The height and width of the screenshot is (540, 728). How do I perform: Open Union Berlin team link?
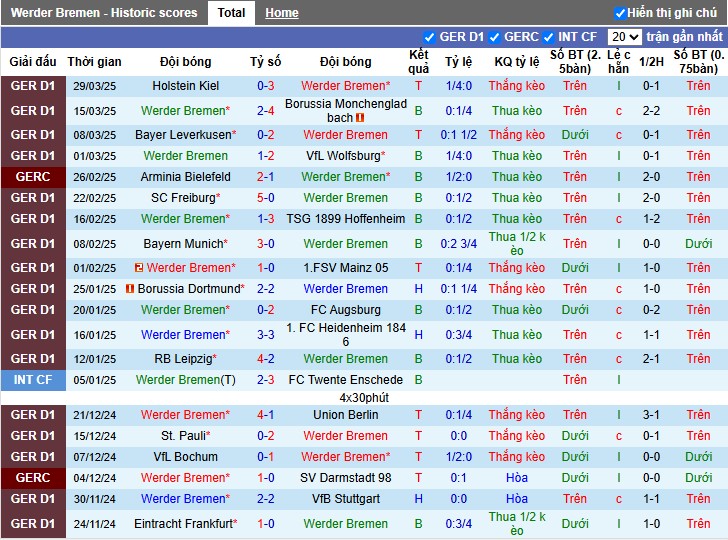click(345, 414)
